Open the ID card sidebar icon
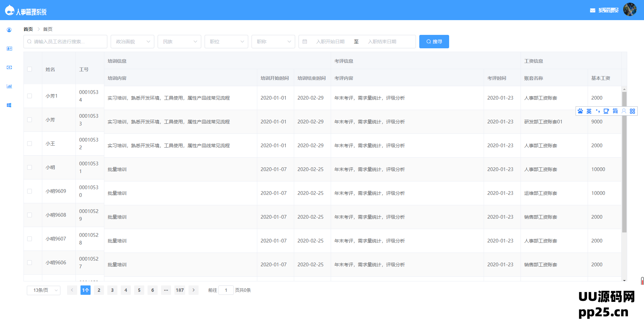Screen dimensions: 644x325 tap(9, 49)
